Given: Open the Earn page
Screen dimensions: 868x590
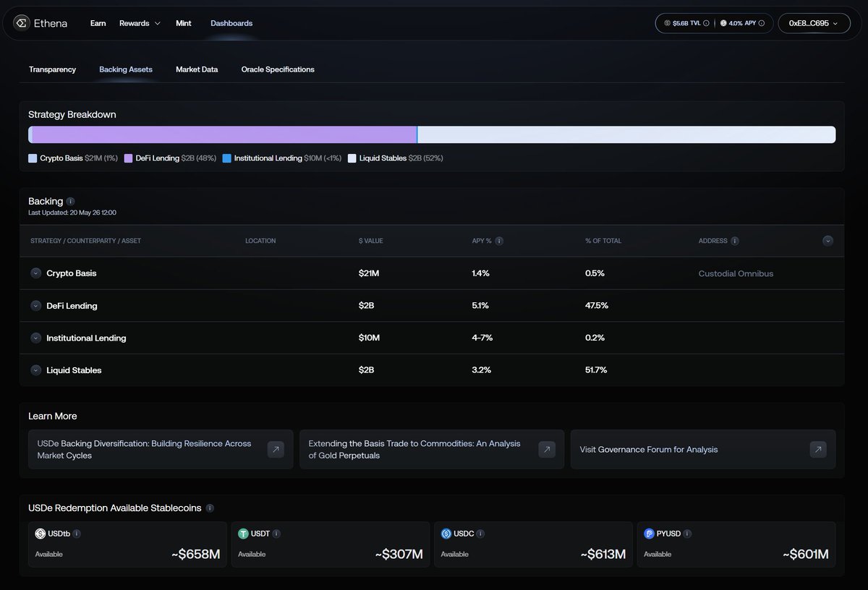Looking at the screenshot, I should point(98,23).
